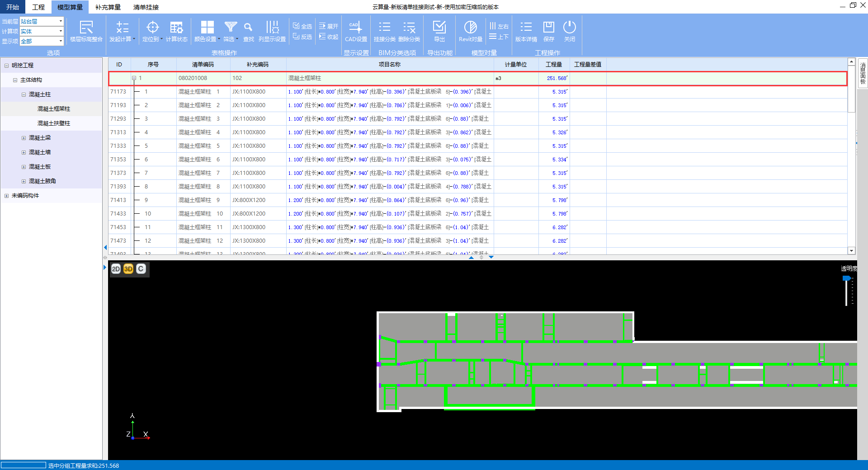
Task: Open the 发起计算 dropdown arrow
Action: pyautogui.click(x=134, y=39)
